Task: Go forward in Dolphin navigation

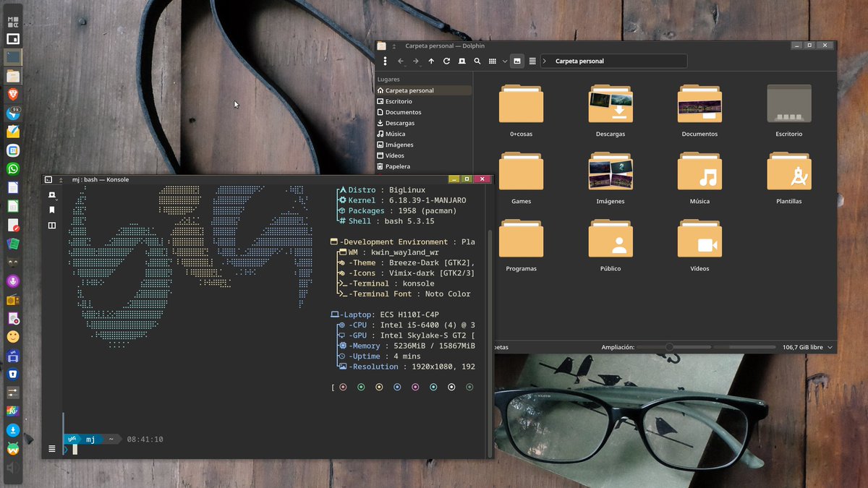Action: [416, 61]
